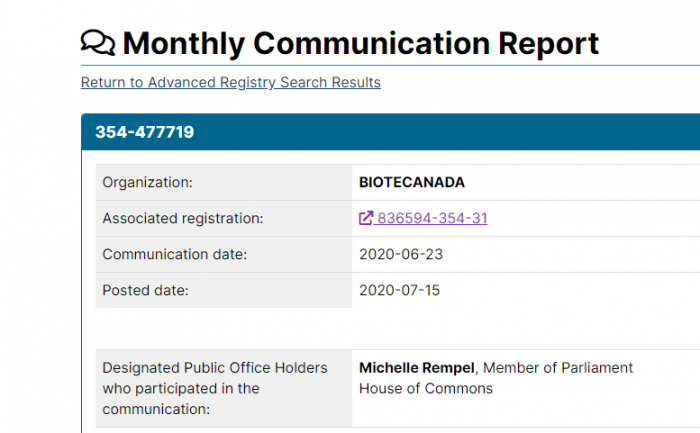Click the Organization: row label
This screenshot has height=433, width=700.
[147, 182]
